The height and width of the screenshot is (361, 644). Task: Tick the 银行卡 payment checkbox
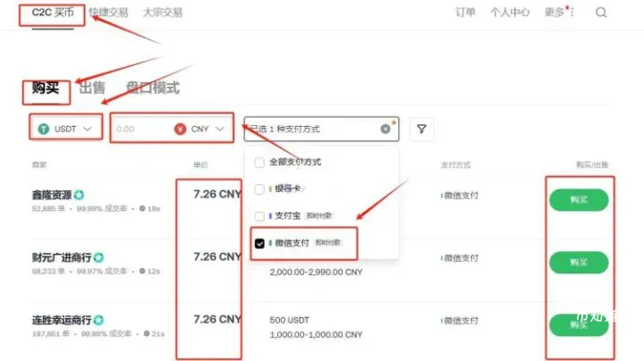pos(259,189)
